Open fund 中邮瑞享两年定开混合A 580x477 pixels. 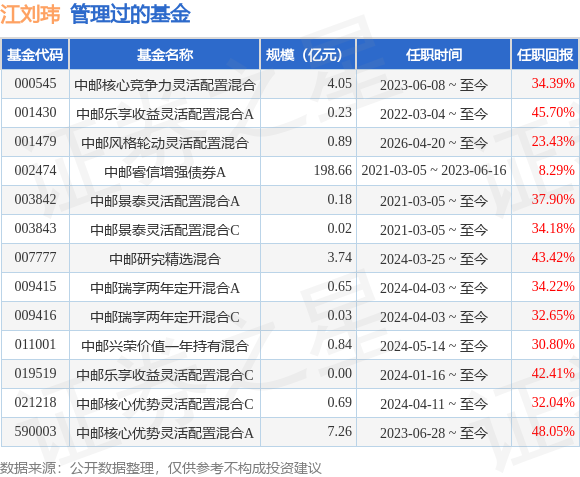pyautogui.click(x=165, y=288)
